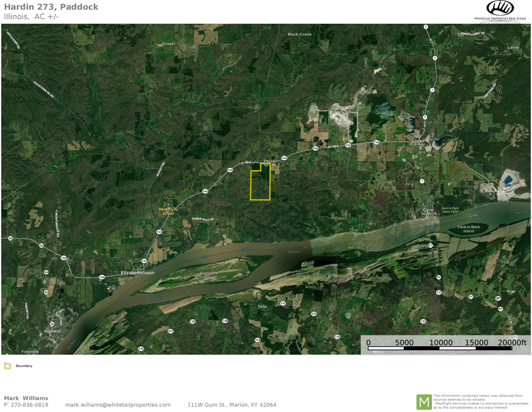532x412 pixels.
Task: Click the Elizabethtown town label
Action: [x=138, y=272]
